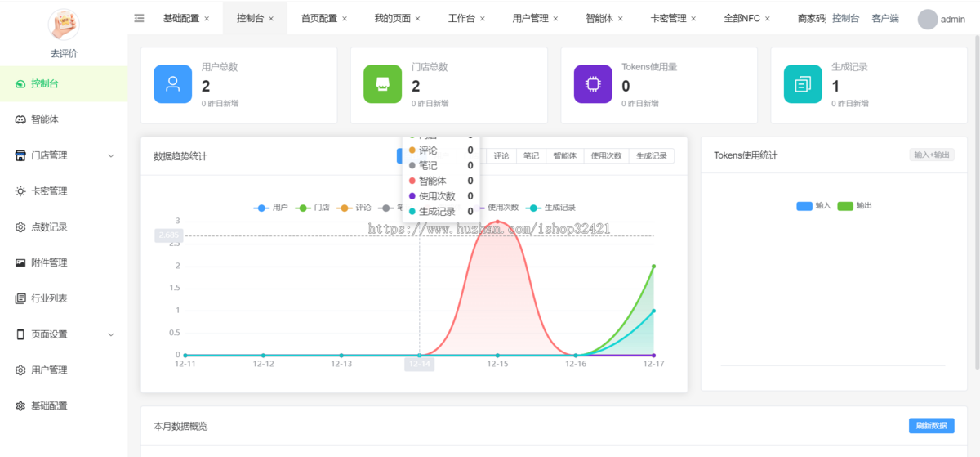Screen dimensions: 980x457
Task: Switch to the 工作台 tab
Action: [x=461, y=19]
